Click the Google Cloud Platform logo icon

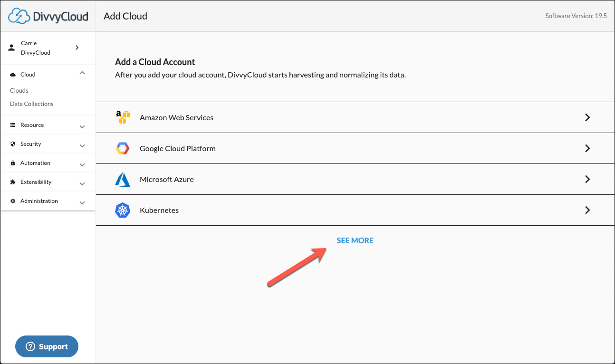pyautogui.click(x=123, y=148)
